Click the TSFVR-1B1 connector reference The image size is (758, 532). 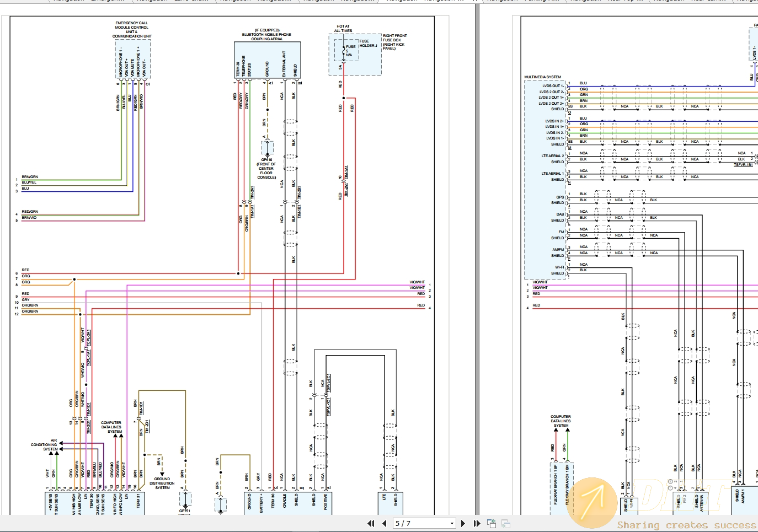click(743, 165)
